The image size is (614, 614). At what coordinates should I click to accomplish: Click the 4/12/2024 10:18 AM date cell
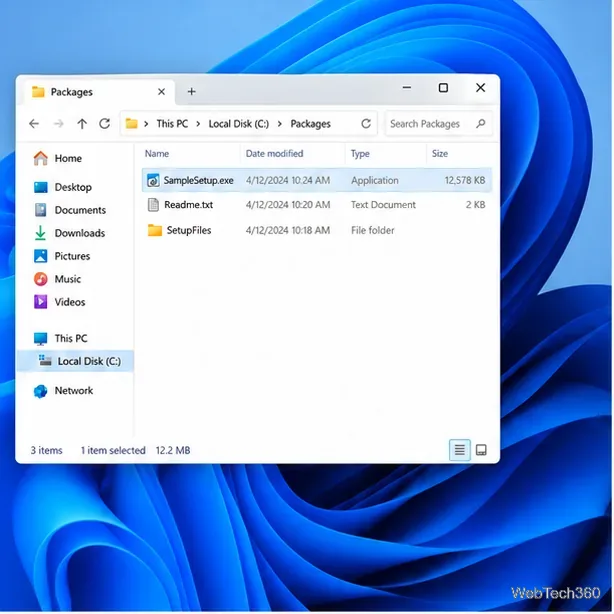click(288, 230)
